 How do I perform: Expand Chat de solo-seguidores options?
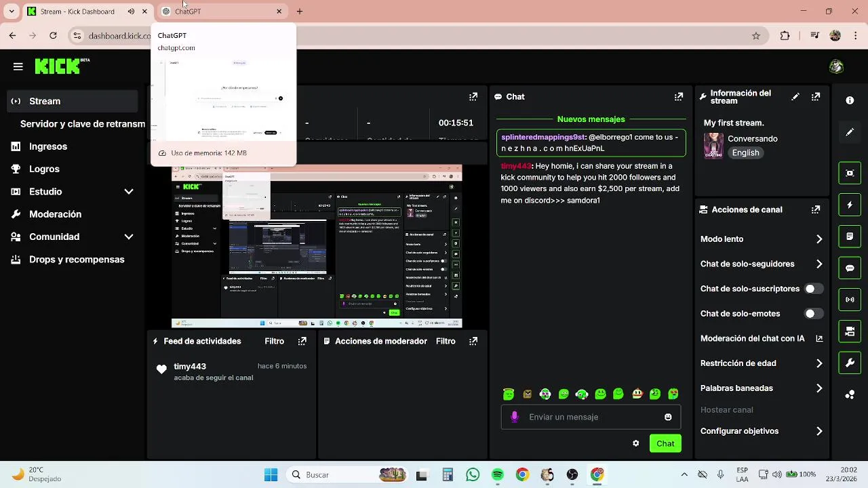coord(819,264)
